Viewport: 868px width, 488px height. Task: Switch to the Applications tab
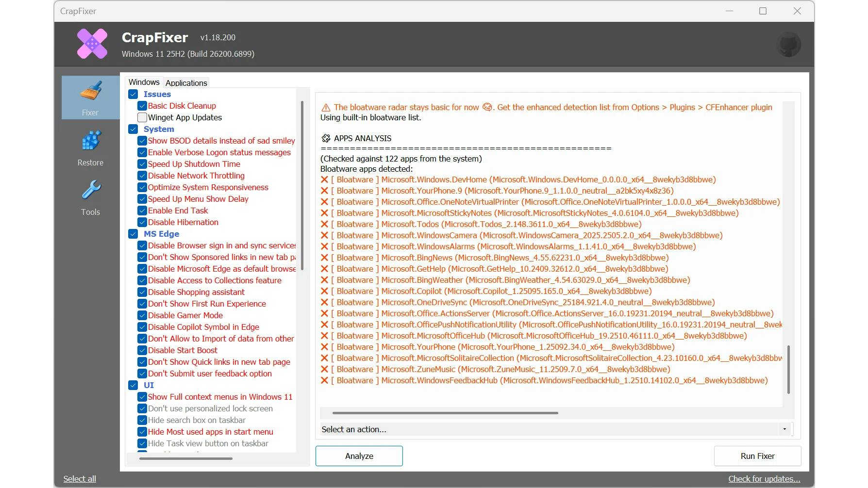point(186,83)
